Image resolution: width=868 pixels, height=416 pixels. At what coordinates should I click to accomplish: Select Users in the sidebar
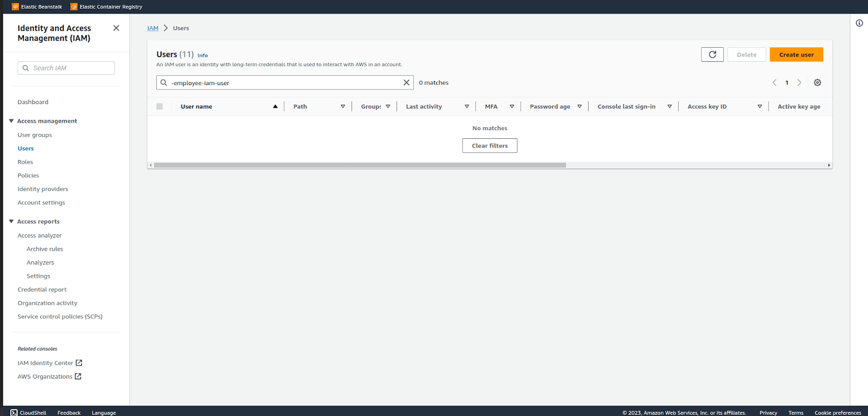click(x=25, y=149)
